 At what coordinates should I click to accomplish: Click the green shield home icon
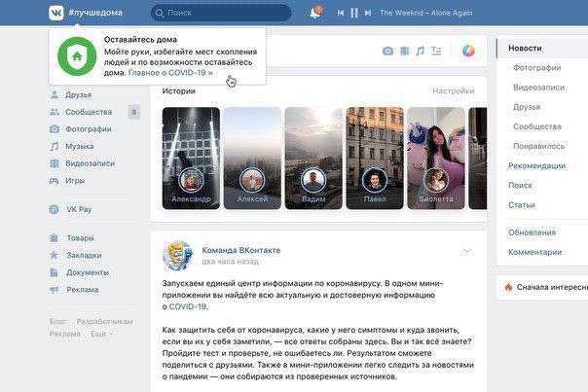77,56
